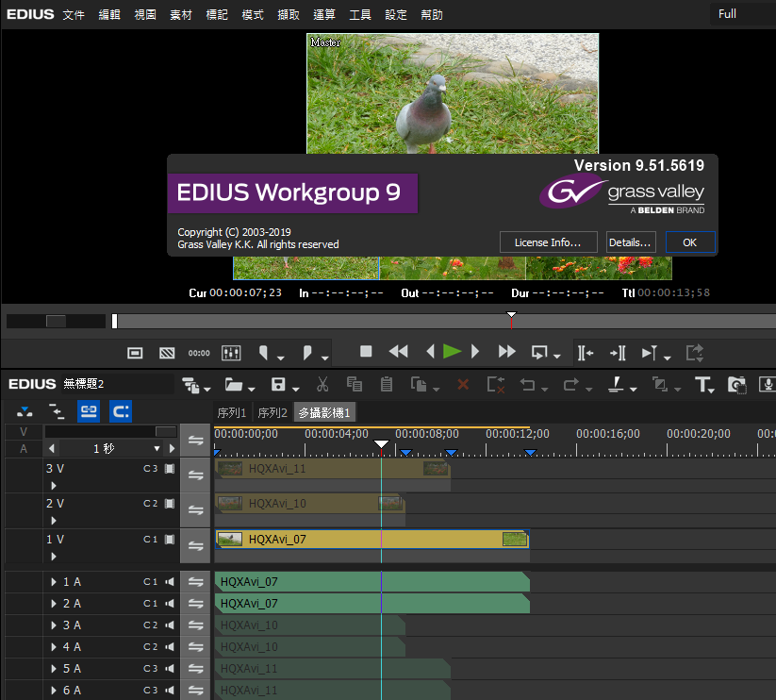Click the Open Project folder icon

coord(232,384)
